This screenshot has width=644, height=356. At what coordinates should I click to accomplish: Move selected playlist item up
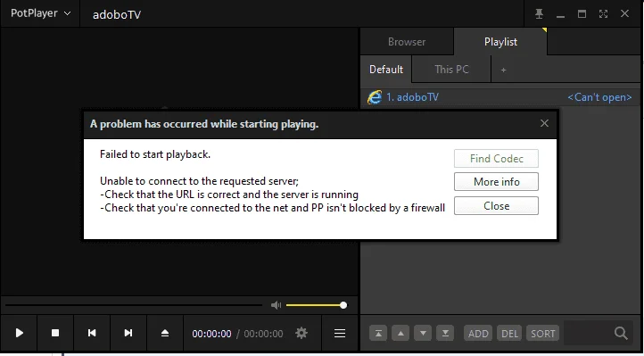coord(400,334)
